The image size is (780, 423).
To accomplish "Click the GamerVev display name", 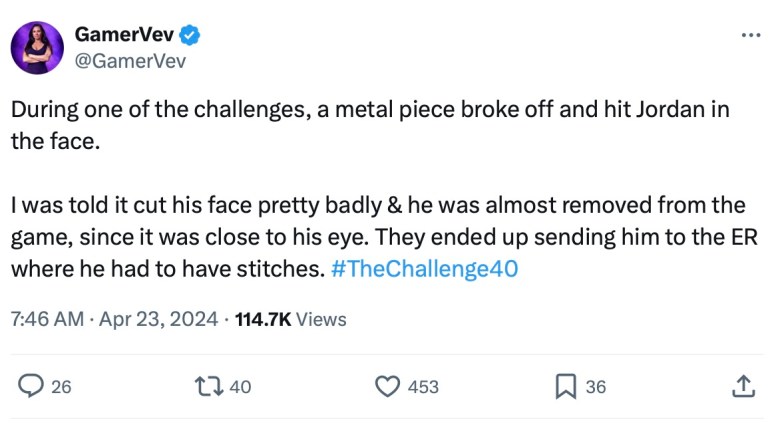I will (x=124, y=35).
